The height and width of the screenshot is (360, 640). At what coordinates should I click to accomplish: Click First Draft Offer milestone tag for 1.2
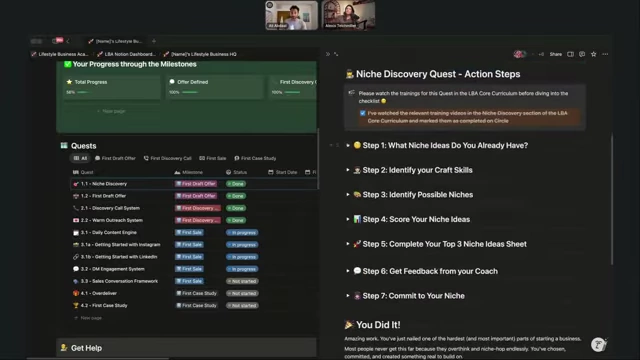tap(196, 196)
